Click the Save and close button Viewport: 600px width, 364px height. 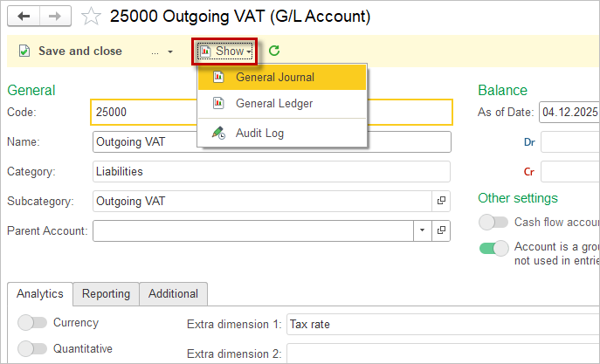point(71,52)
